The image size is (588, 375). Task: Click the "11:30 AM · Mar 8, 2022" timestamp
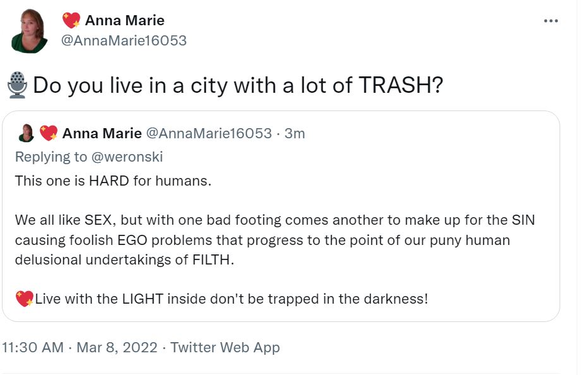pyautogui.click(x=79, y=347)
